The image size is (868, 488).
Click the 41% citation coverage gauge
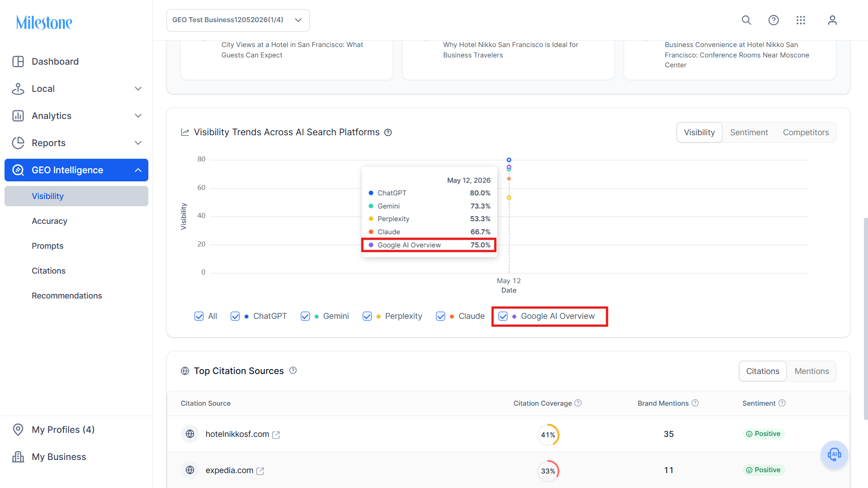point(548,435)
